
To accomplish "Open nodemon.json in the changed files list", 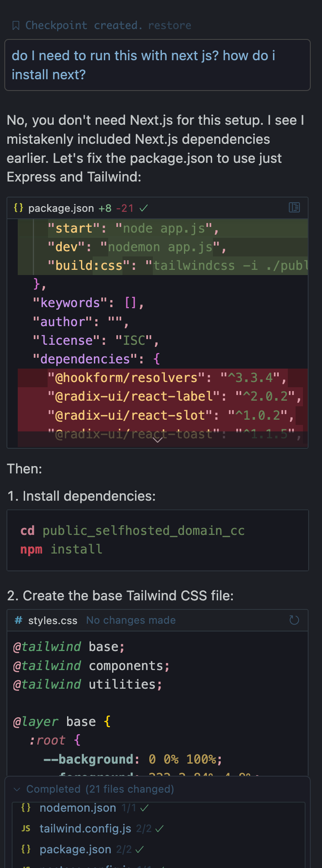I will click(x=78, y=808).
